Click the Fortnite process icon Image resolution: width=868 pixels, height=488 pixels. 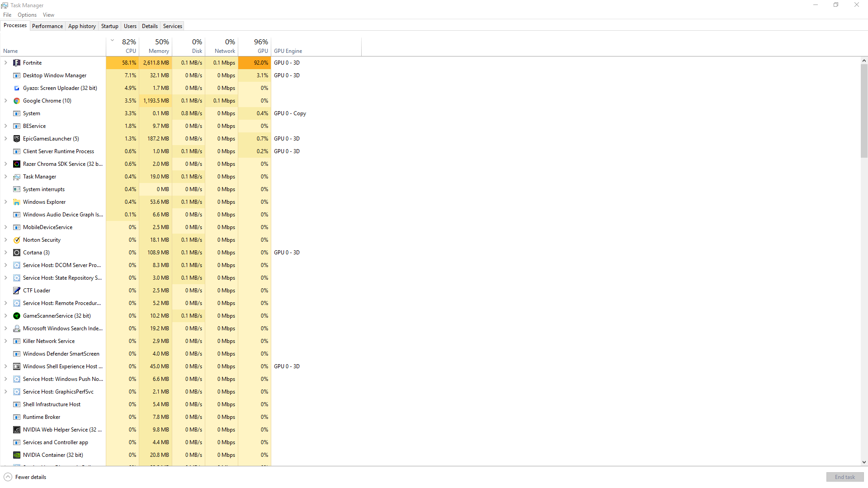17,63
